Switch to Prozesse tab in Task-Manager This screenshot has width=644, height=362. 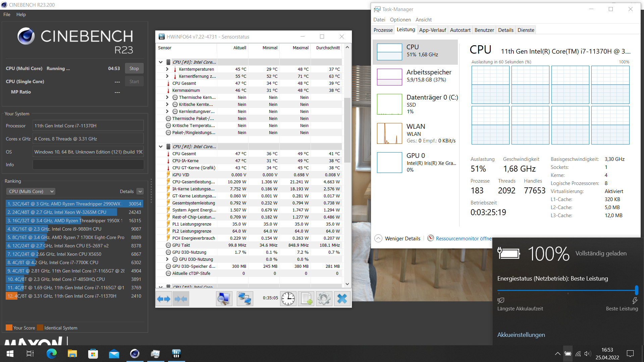pos(383,30)
